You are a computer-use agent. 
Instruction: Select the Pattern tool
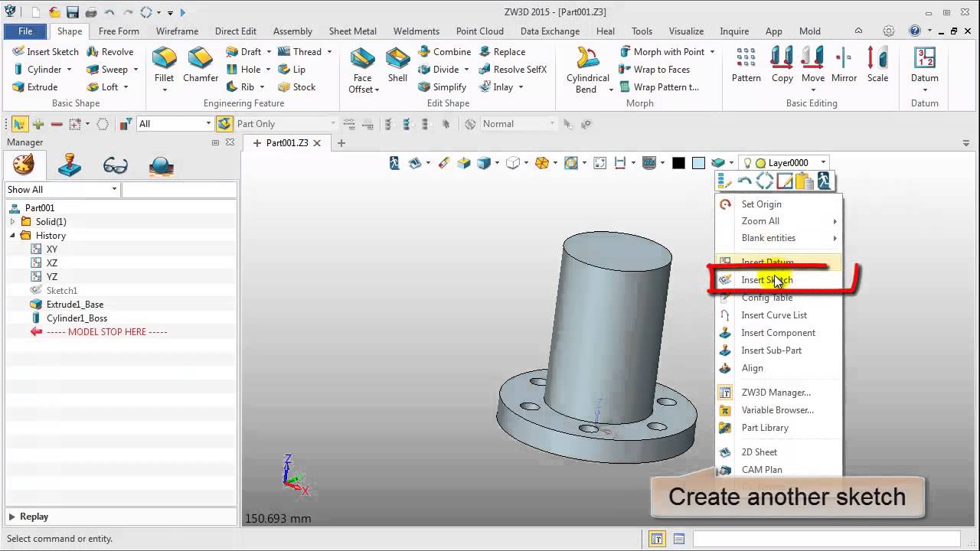pos(746,66)
